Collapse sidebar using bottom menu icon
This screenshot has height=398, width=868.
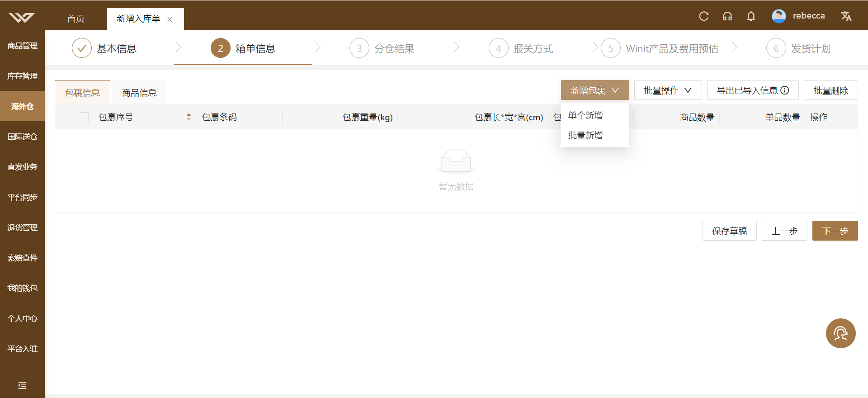click(x=22, y=385)
